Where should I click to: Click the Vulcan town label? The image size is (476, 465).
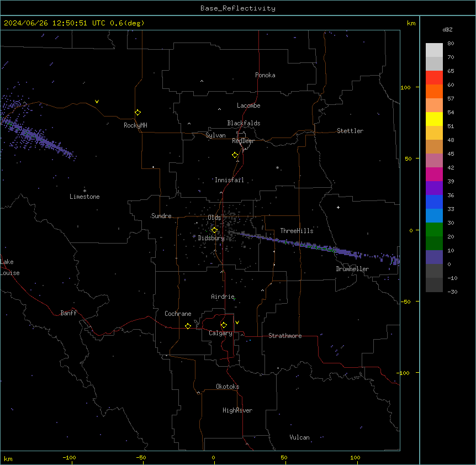coord(300,437)
